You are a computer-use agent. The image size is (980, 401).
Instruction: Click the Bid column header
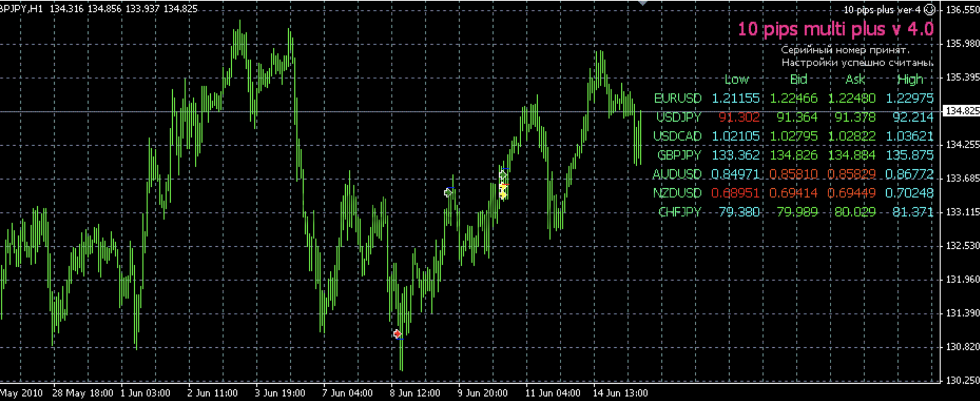pyautogui.click(x=798, y=79)
